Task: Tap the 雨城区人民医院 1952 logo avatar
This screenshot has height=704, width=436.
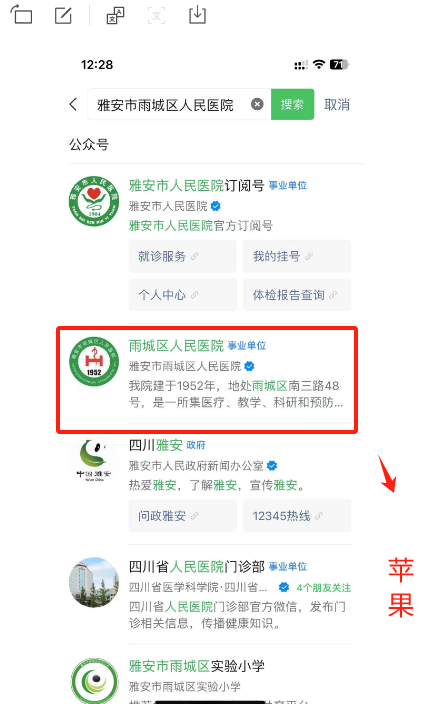Action: point(94,361)
